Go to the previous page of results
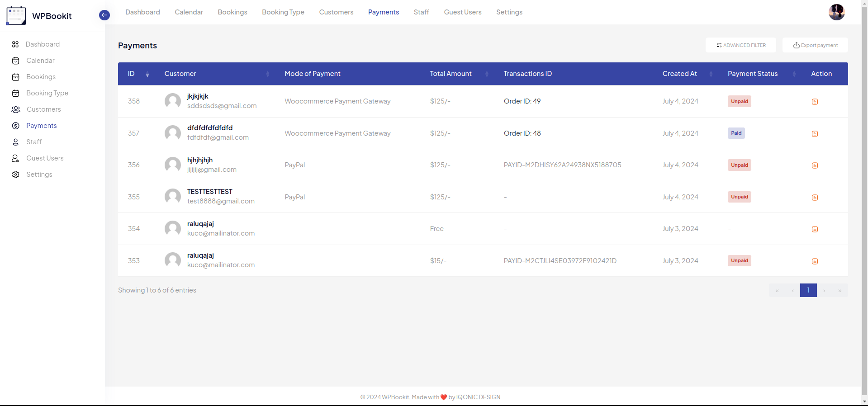The image size is (868, 406). (x=792, y=290)
